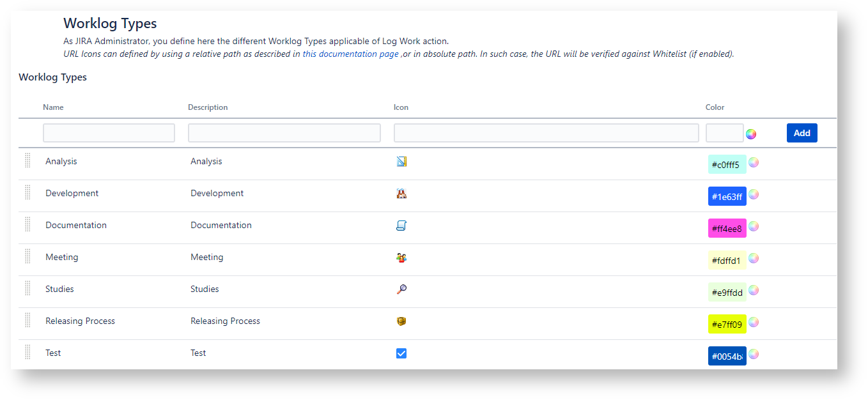This screenshot has height=400, width=868.
Task: Select the #1e63ff Development color swatch
Action: (727, 196)
